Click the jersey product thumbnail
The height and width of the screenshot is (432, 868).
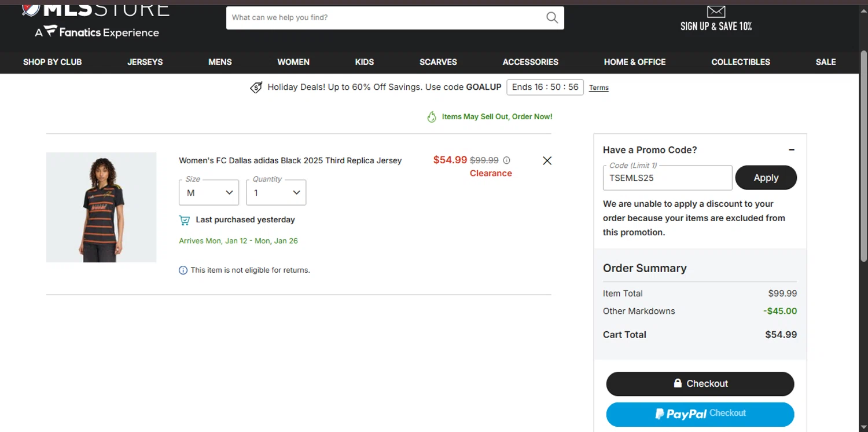(101, 207)
